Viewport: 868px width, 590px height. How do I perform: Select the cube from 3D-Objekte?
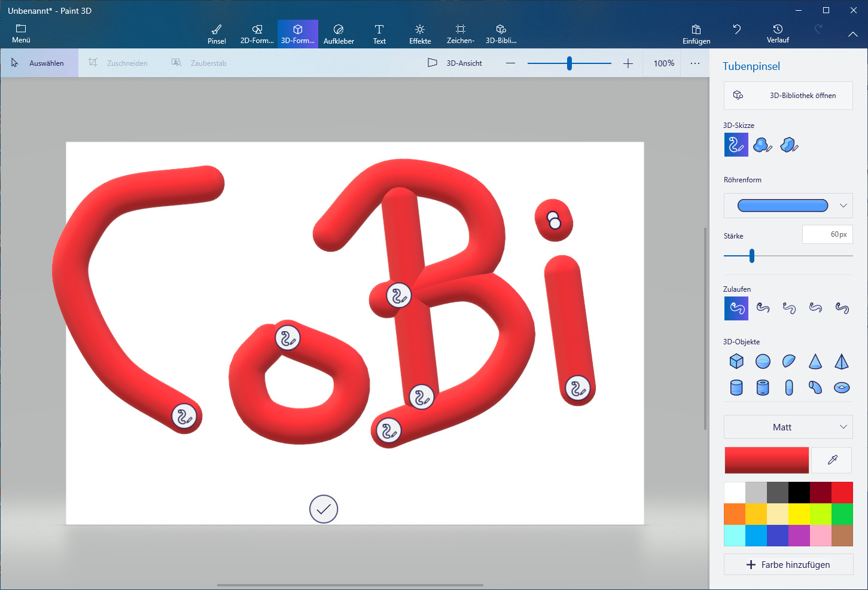click(736, 361)
